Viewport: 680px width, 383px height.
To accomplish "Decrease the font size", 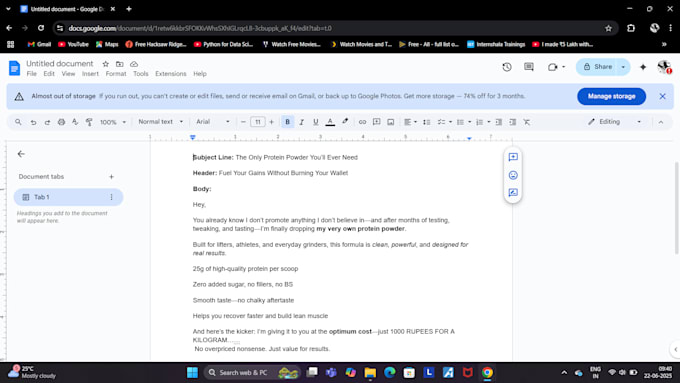I will [x=243, y=122].
